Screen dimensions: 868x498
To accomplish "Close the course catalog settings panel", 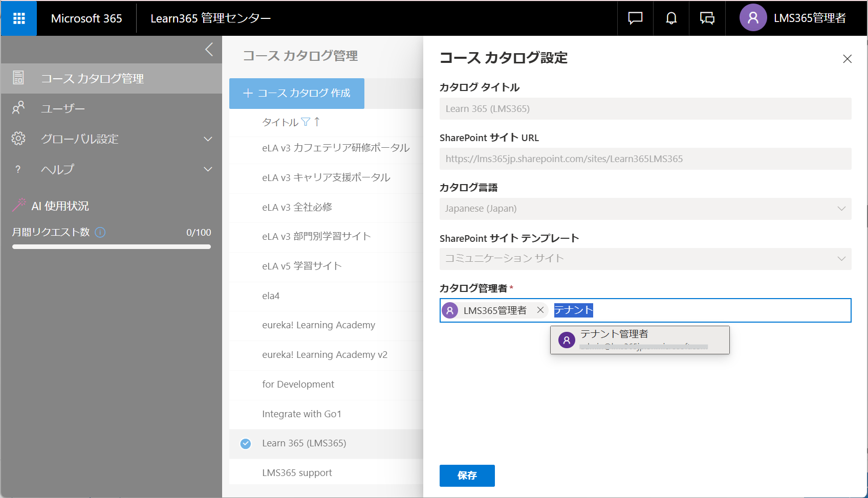I will (x=847, y=59).
